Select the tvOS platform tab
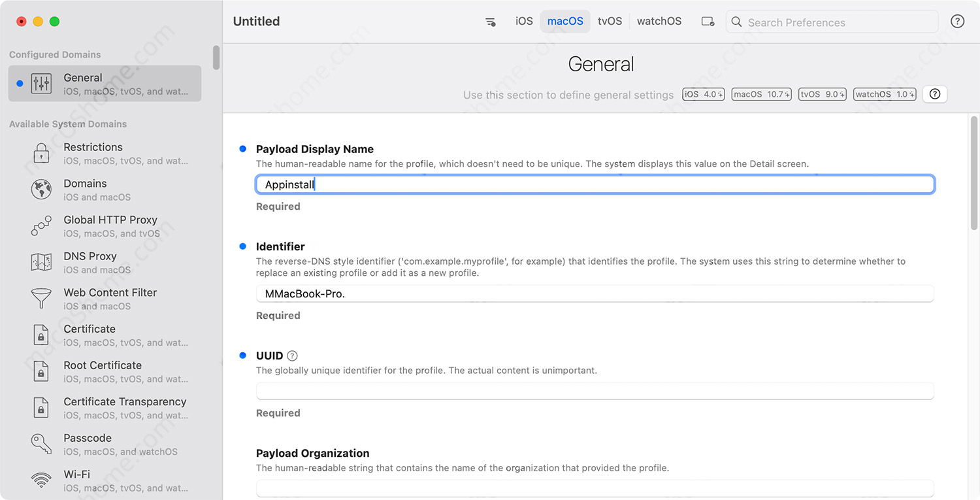This screenshot has width=980, height=500. click(x=610, y=22)
